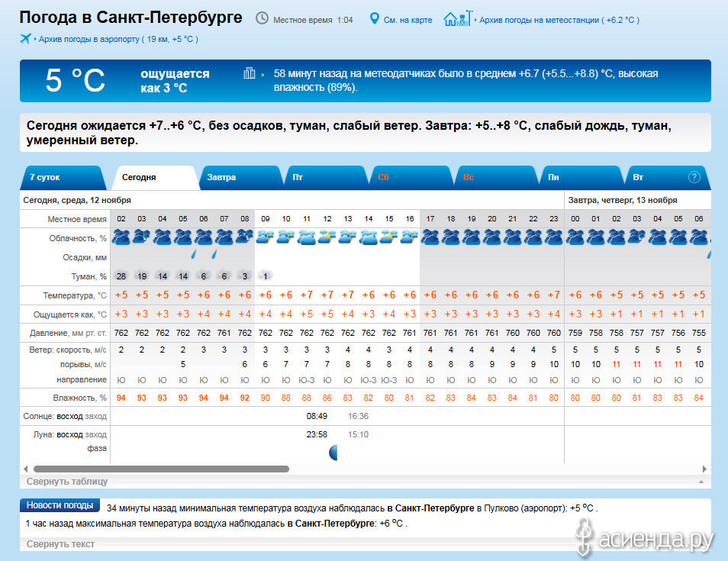Click the horizontal scrollbar thumb

pyautogui.click(x=161, y=469)
